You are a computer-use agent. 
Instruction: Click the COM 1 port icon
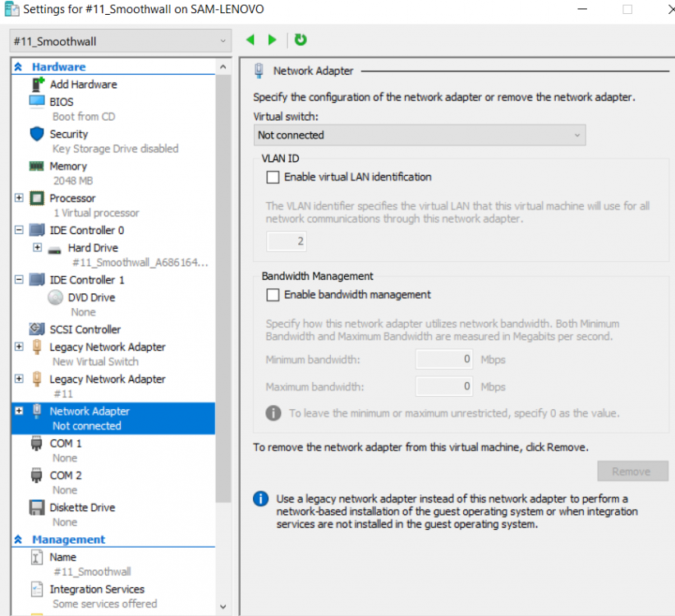[37, 444]
